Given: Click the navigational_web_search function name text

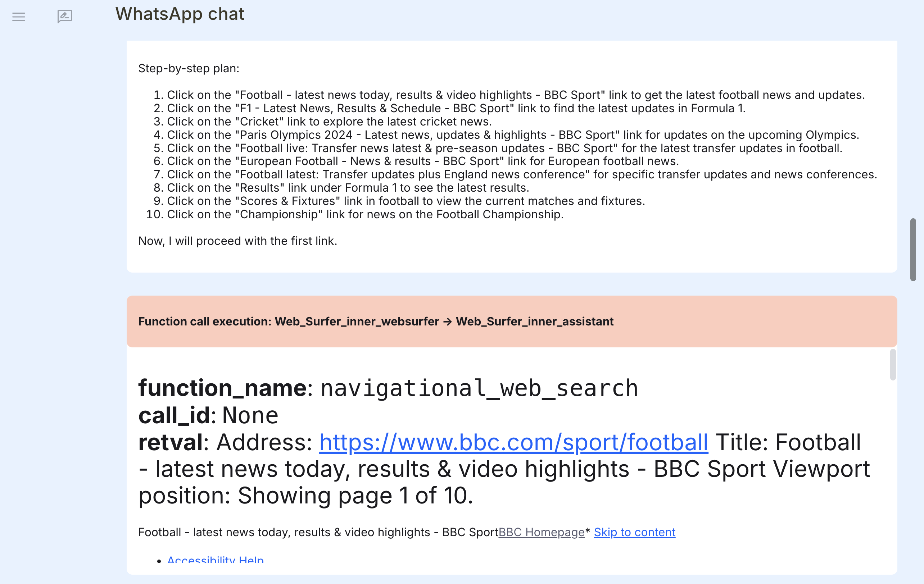Looking at the screenshot, I should point(479,388).
